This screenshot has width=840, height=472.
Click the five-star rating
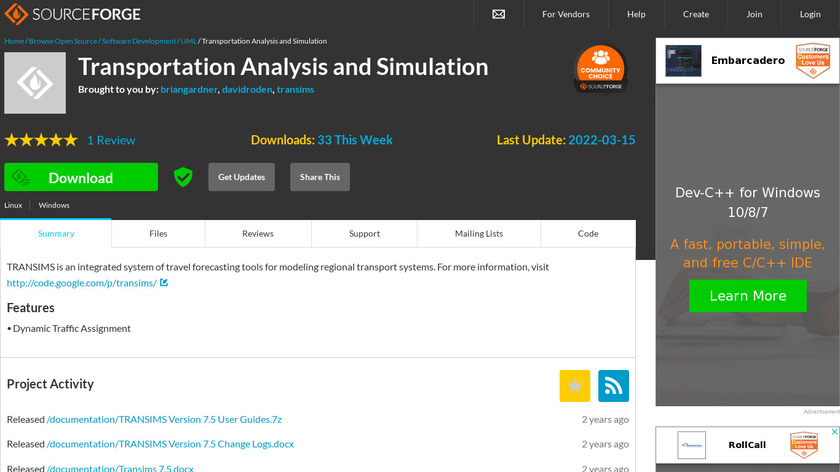41,140
